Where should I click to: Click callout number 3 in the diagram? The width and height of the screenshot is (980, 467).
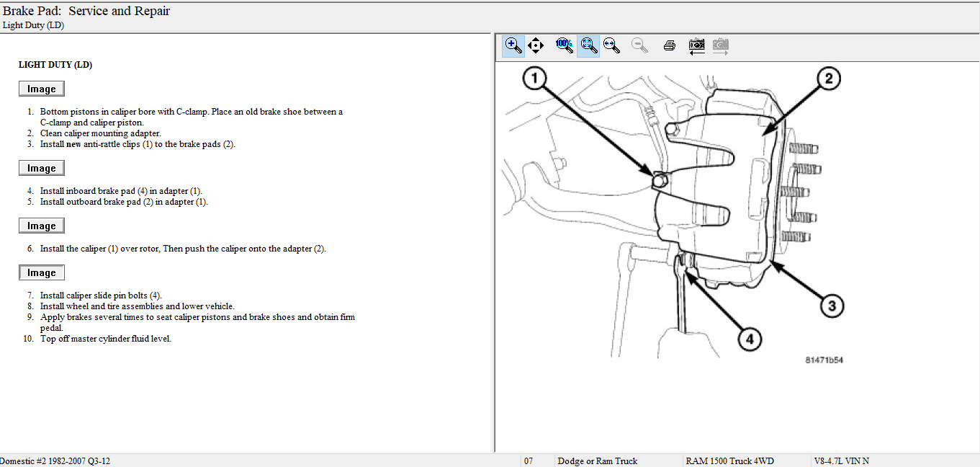pos(831,306)
